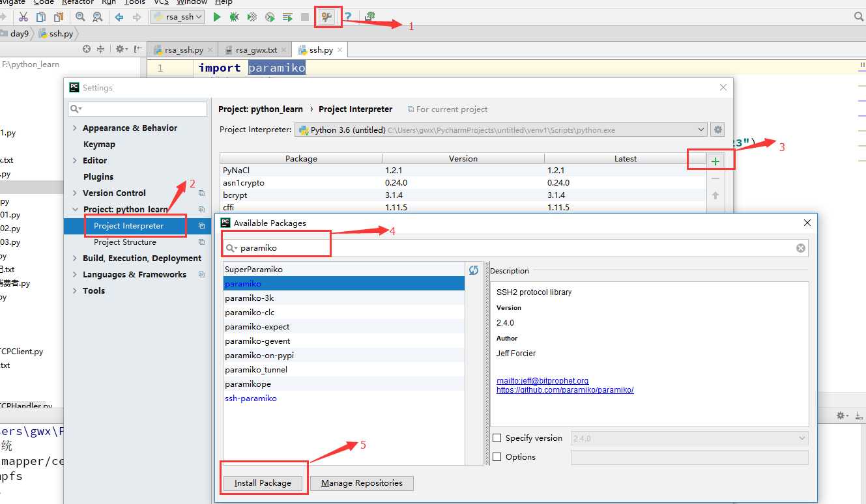
Task: Click the green chip icon after Help
Action: 370,17
